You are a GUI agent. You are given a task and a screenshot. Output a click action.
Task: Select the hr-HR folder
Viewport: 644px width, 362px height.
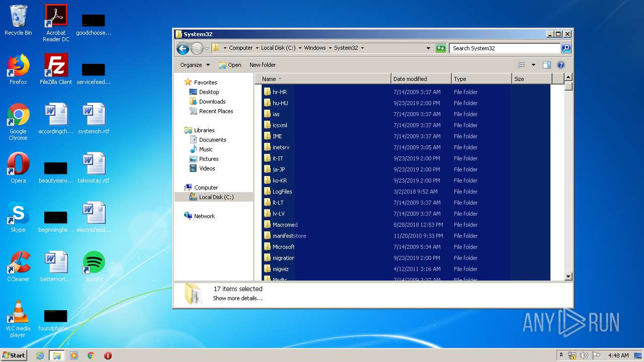click(279, 92)
